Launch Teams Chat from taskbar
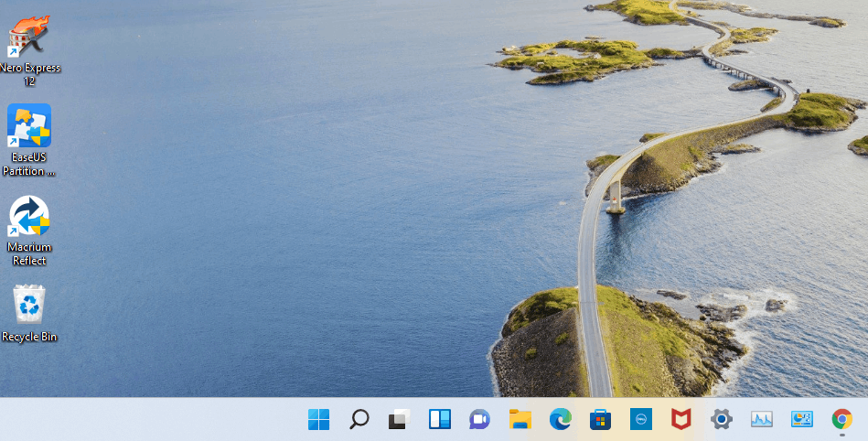The image size is (868, 441). pyautogui.click(x=479, y=419)
